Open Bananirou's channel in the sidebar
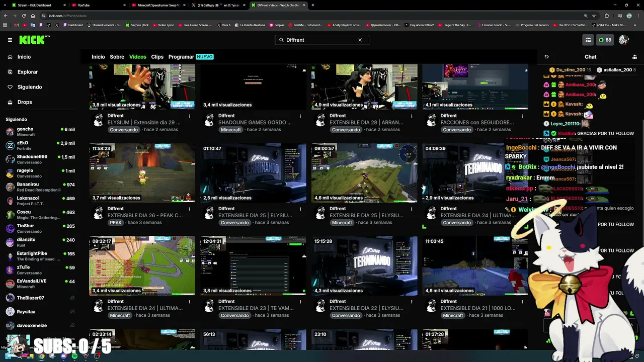644x362 pixels. 40,187
